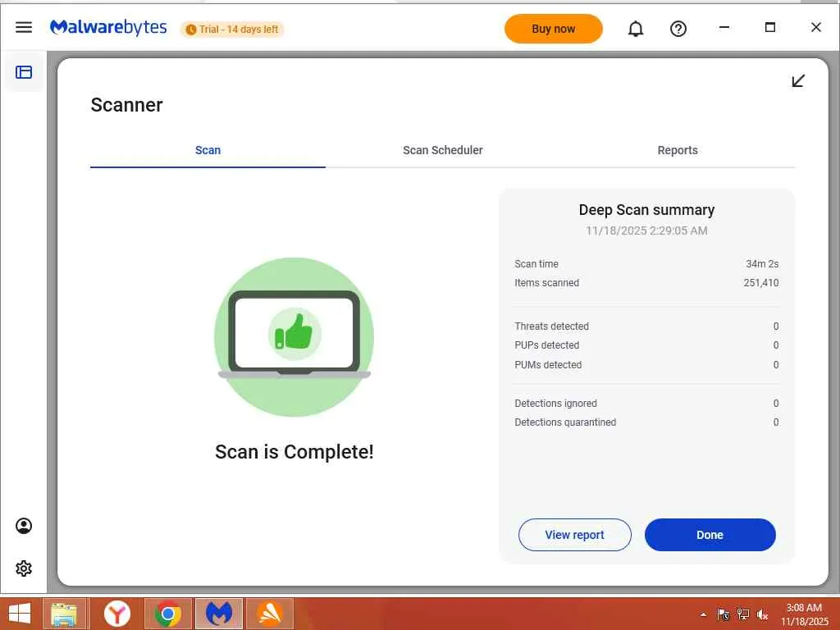
Task: Click the network tray icon
Action: coord(743,614)
